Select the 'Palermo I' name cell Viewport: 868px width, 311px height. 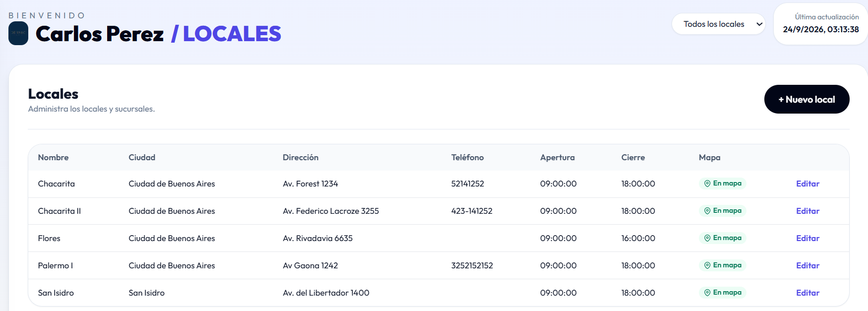[56, 265]
